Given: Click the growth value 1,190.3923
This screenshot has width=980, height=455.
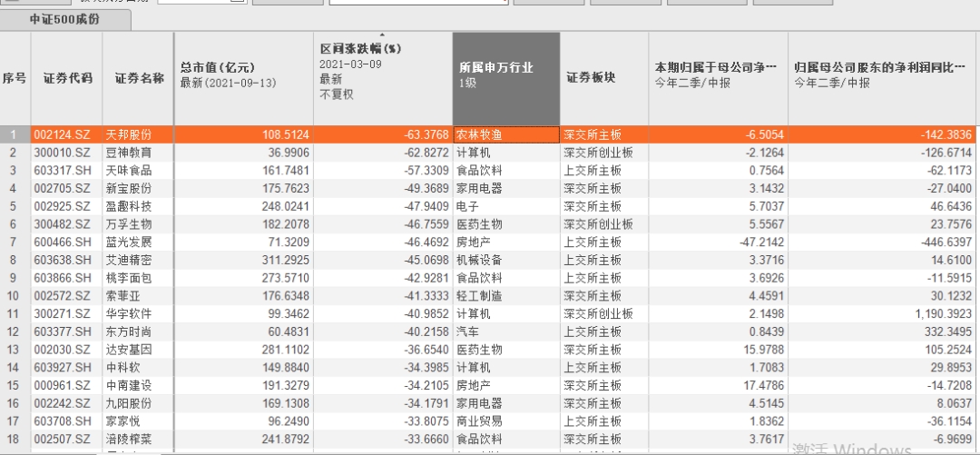Looking at the screenshot, I should coord(882,313).
